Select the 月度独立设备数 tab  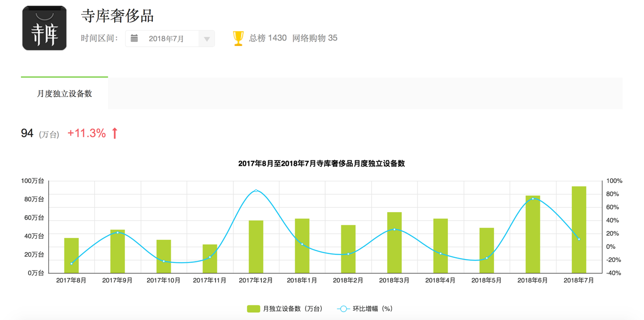64,94
